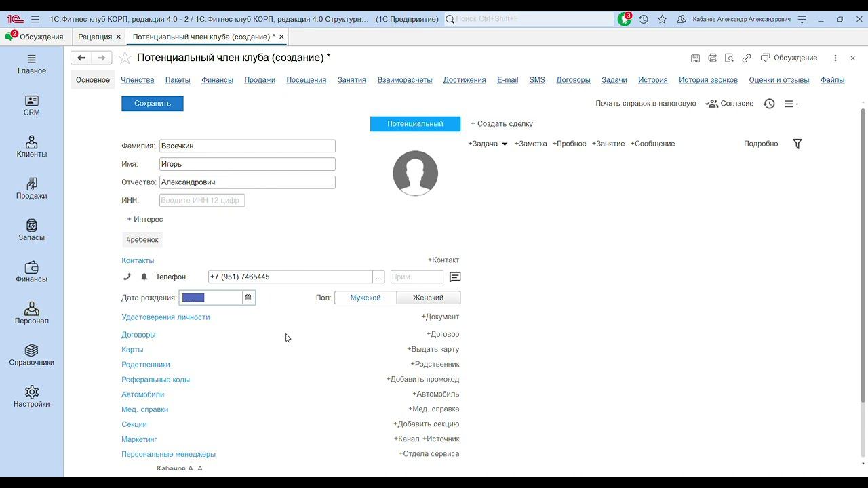Switch to the История звонков tab

coord(708,80)
